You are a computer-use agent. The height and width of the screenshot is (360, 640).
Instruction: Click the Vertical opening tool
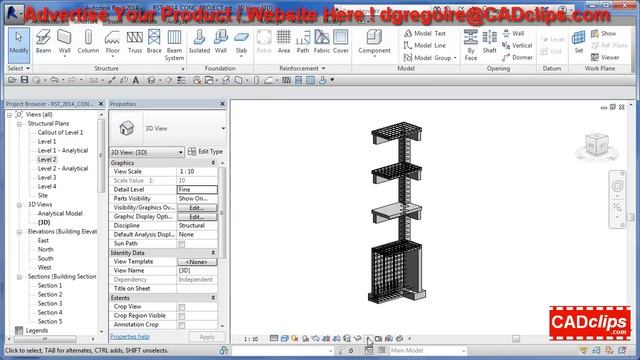coord(517,45)
